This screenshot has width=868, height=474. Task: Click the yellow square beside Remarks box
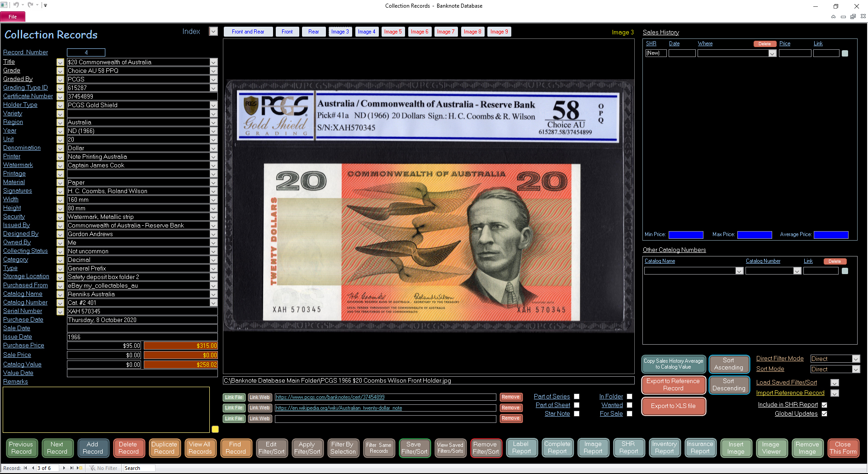(x=215, y=429)
